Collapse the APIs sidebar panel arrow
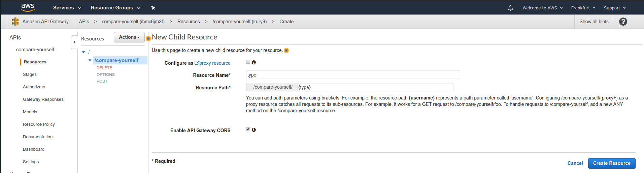644x173 pixels. point(74,42)
